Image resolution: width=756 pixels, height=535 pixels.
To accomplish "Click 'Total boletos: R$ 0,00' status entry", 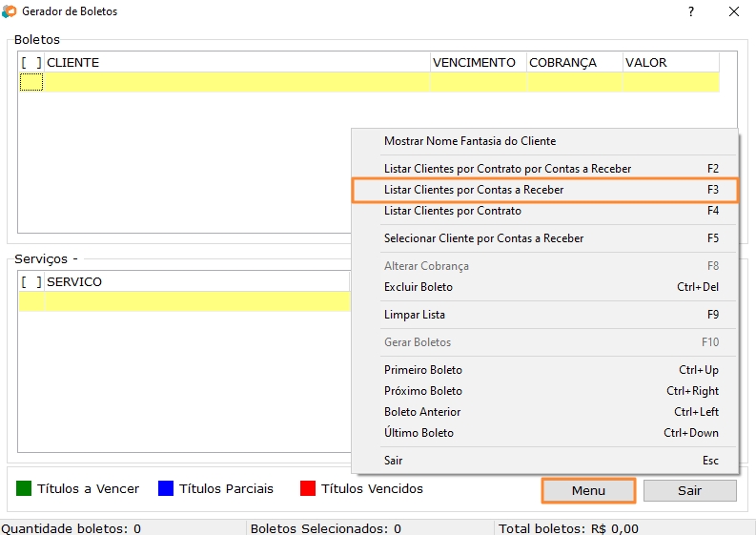I will point(568,528).
